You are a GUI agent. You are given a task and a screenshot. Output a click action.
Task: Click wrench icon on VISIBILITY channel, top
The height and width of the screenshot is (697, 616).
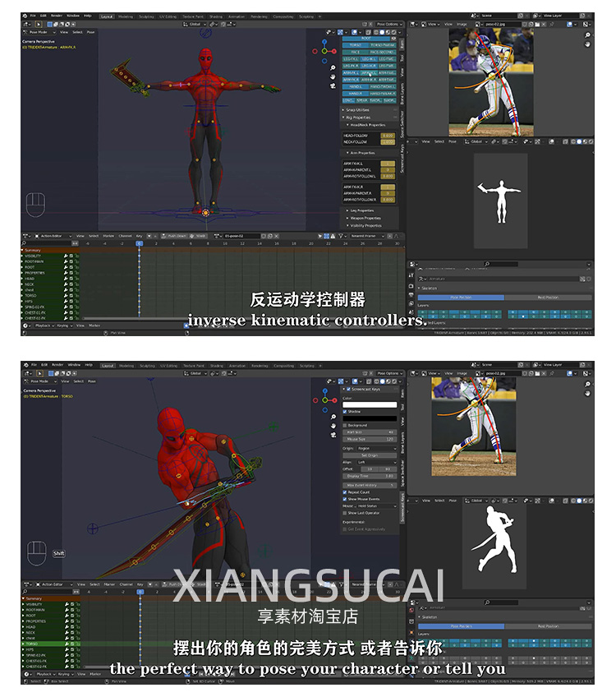(x=66, y=256)
